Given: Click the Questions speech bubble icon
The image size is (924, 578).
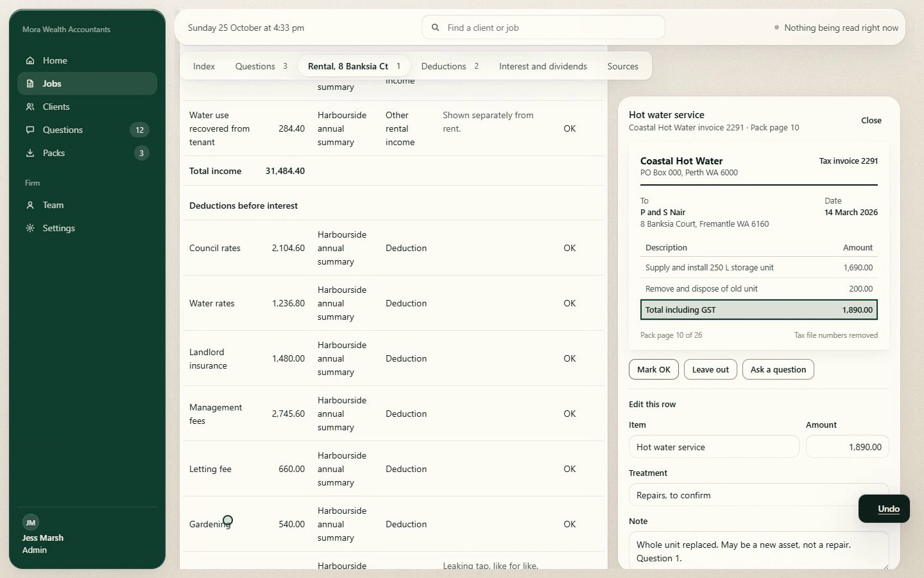Looking at the screenshot, I should tap(30, 130).
